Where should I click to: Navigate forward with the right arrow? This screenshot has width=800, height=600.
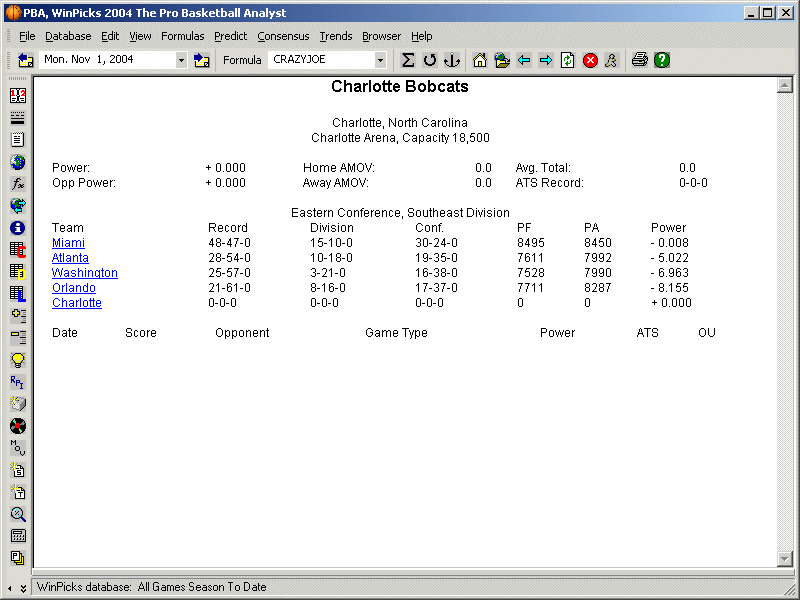point(545,60)
